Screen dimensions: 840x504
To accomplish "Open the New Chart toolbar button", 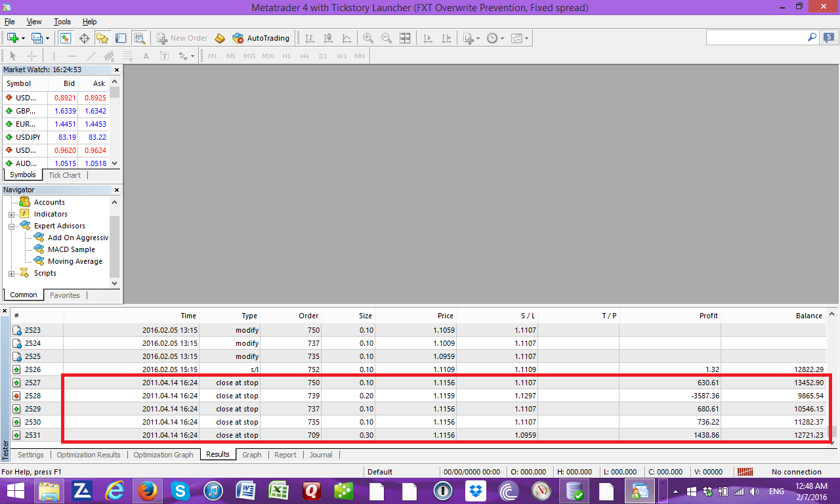I will click(x=12, y=38).
